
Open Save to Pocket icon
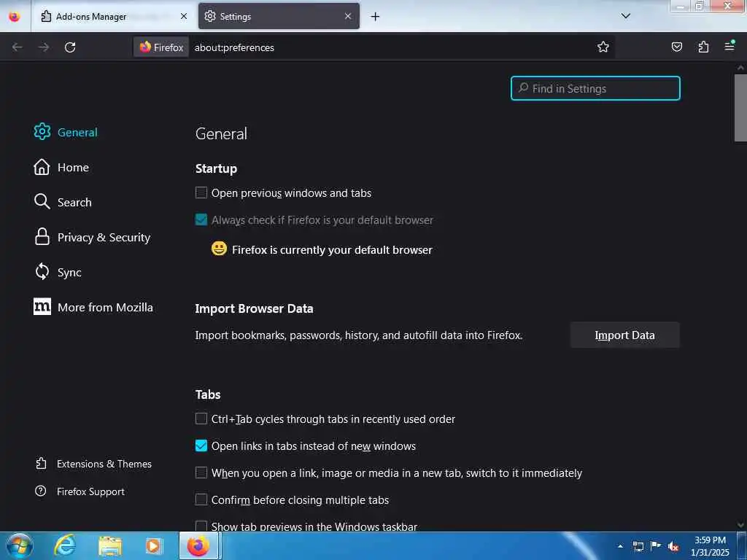(676, 47)
